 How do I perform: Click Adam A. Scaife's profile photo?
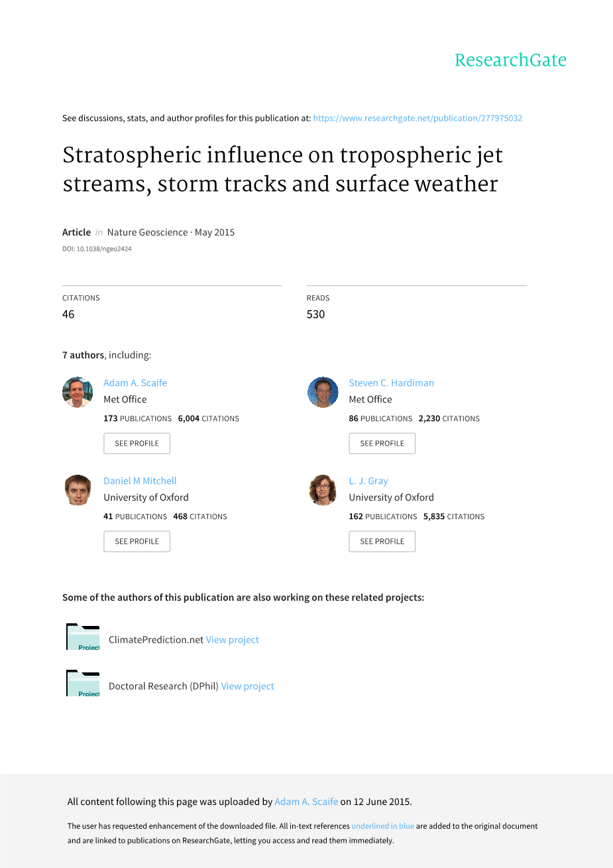point(78,392)
